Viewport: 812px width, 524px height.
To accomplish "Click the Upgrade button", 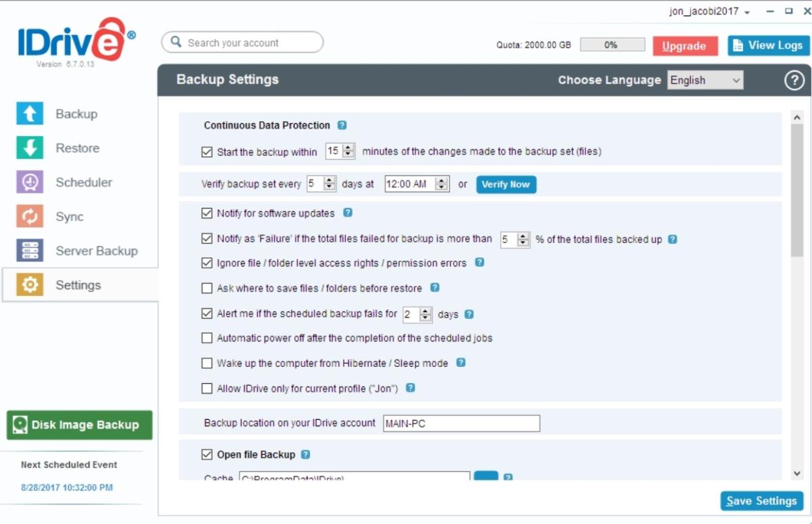I will point(684,46).
